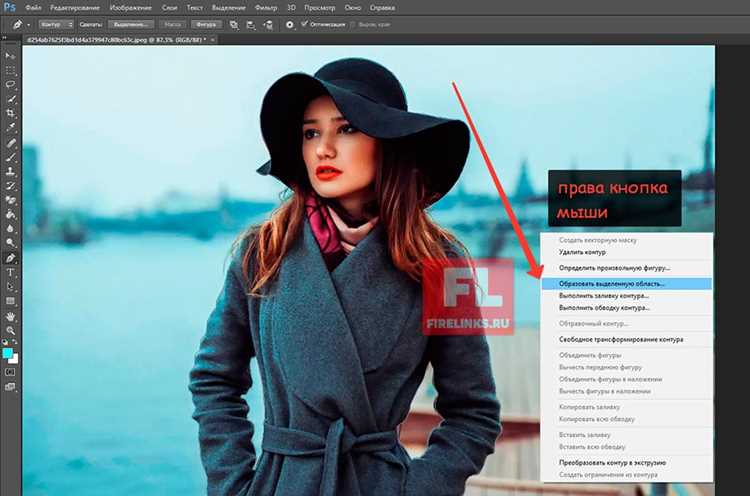
Task: Select the Move tool
Action: coord(10,56)
